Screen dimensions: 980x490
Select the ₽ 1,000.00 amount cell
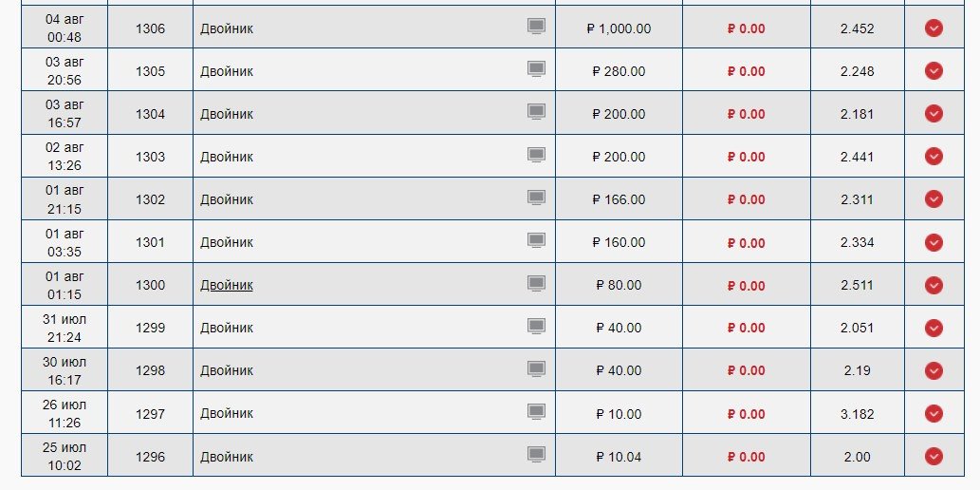coord(619,28)
